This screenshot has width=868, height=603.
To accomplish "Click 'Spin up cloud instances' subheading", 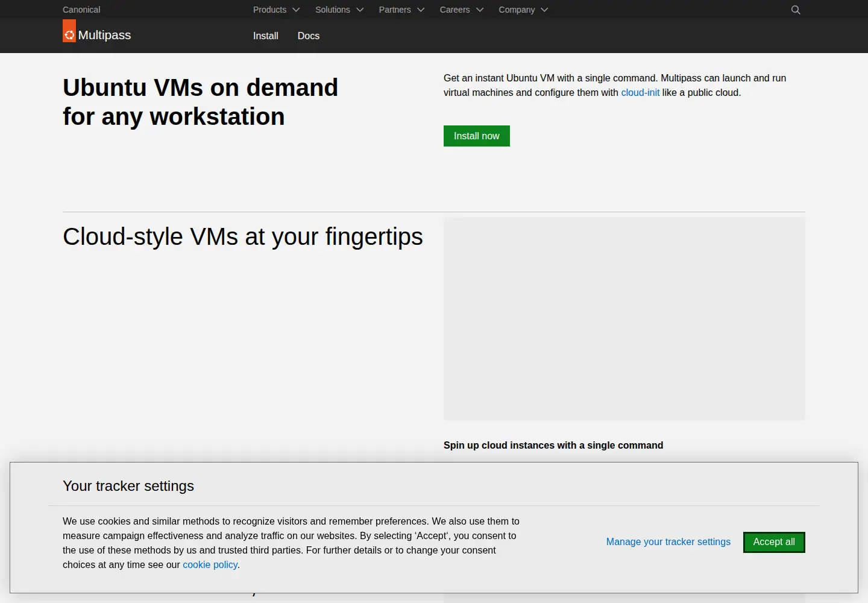I will pyautogui.click(x=553, y=445).
